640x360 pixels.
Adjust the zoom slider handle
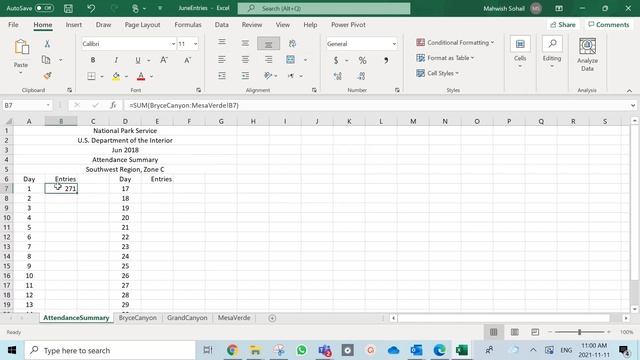[x=579, y=332]
